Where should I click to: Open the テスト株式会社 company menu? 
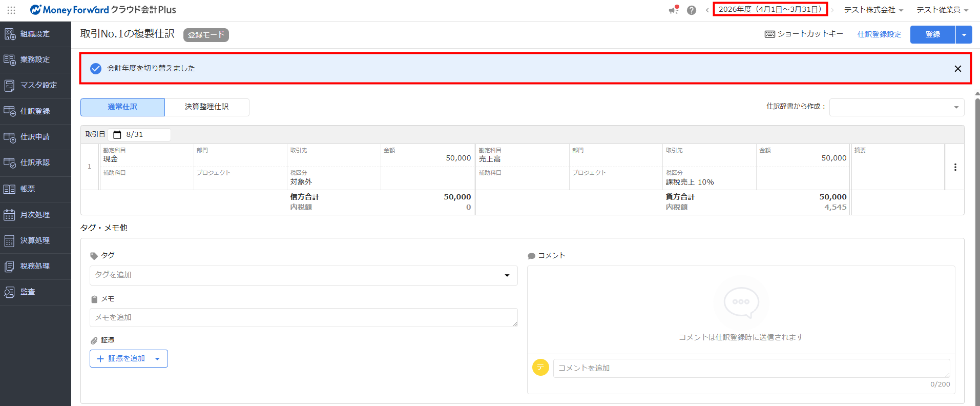pyautogui.click(x=873, y=10)
